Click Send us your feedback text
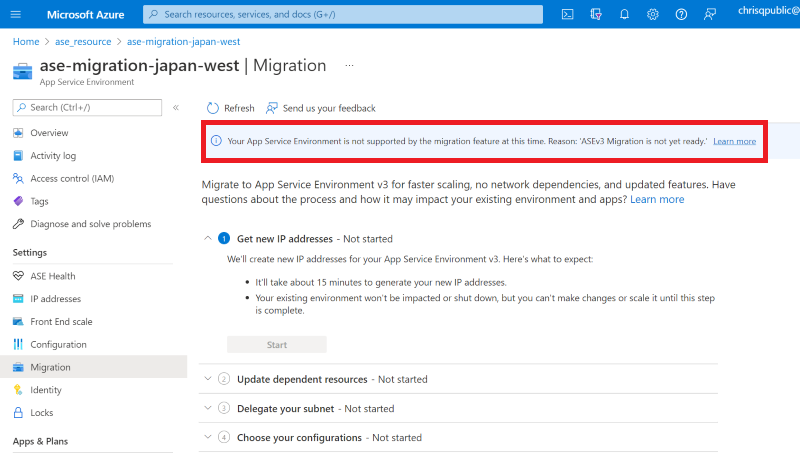 tap(329, 108)
